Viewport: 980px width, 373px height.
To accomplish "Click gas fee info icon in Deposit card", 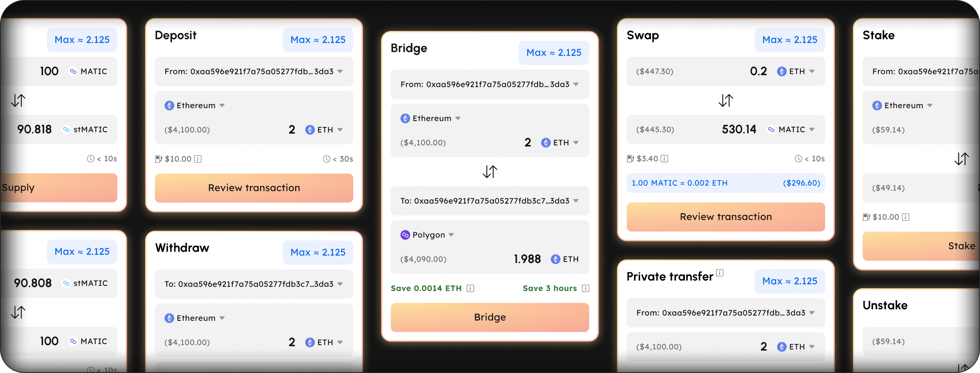I will 198,159.
